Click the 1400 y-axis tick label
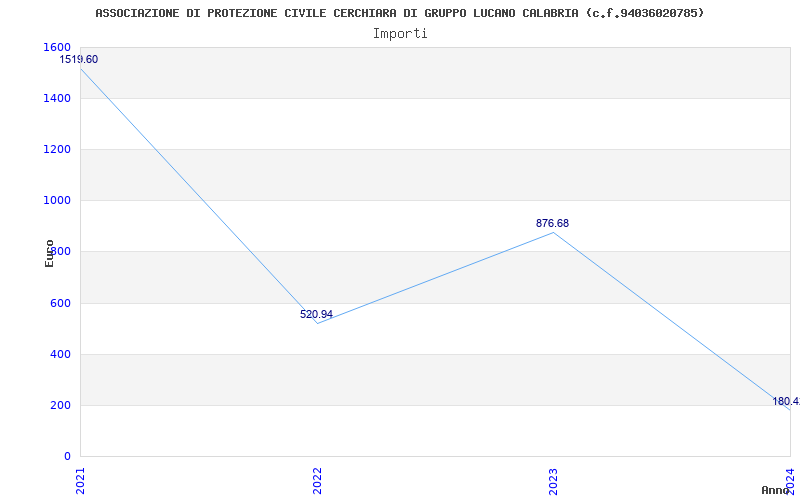800x500 pixels. (x=57, y=98)
